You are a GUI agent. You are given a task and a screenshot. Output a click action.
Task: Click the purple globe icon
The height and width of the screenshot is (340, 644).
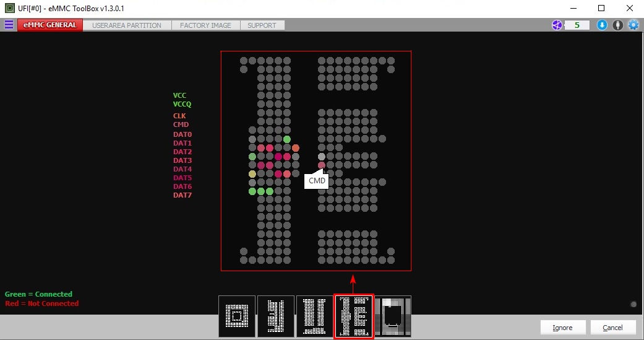(x=557, y=25)
